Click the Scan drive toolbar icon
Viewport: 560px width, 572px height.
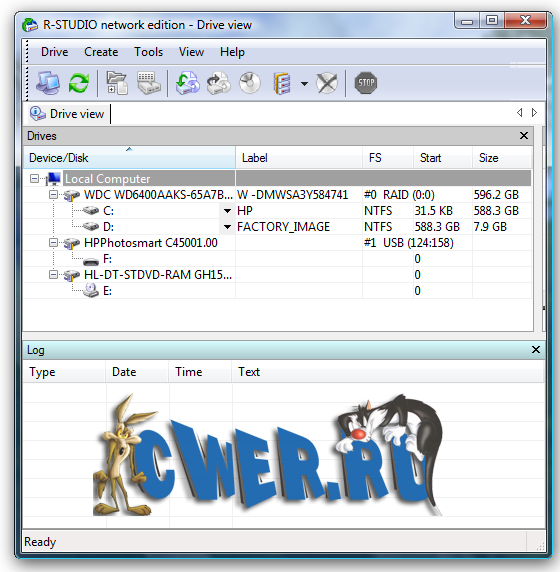148,83
